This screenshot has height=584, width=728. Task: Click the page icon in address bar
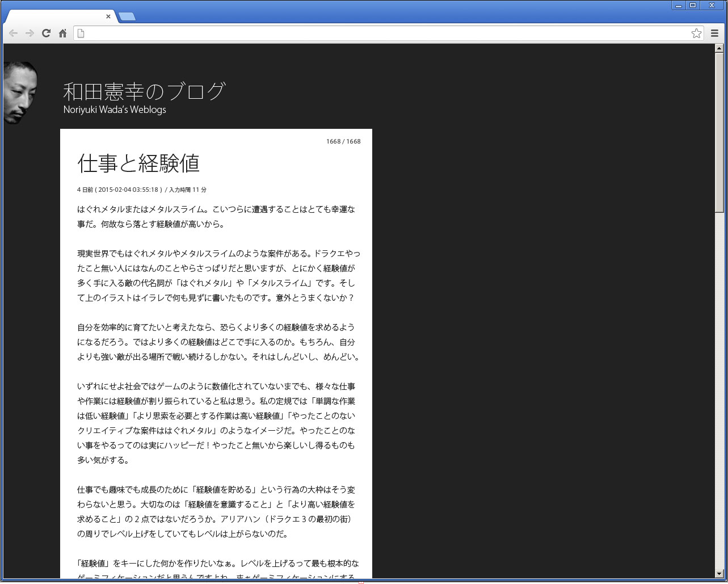pyautogui.click(x=81, y=33)
